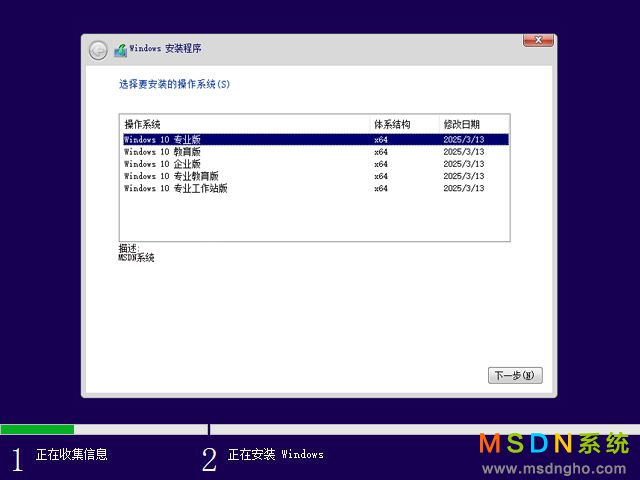This screenshot has height=480, width=640.
Task: Click the 正在安装 Windows step label
Action: [x=276, y=454]
